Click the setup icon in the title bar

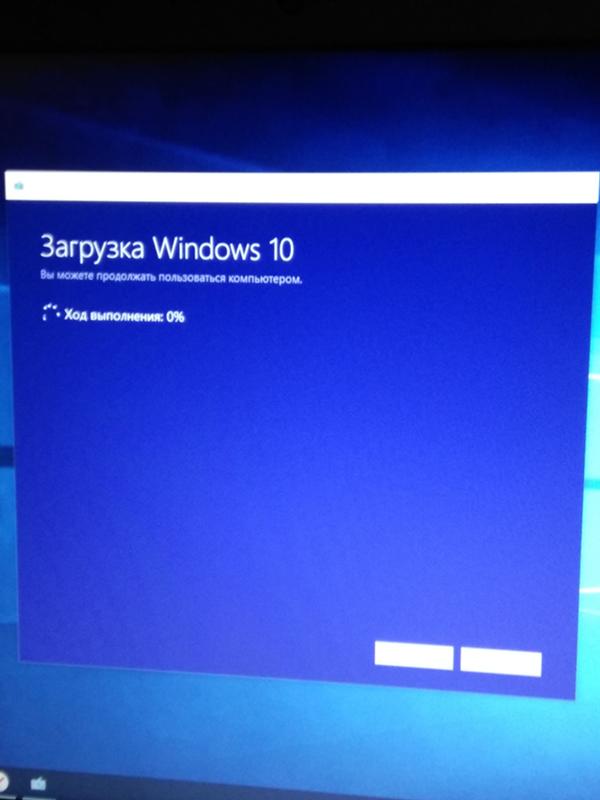(x=19, y=186)
